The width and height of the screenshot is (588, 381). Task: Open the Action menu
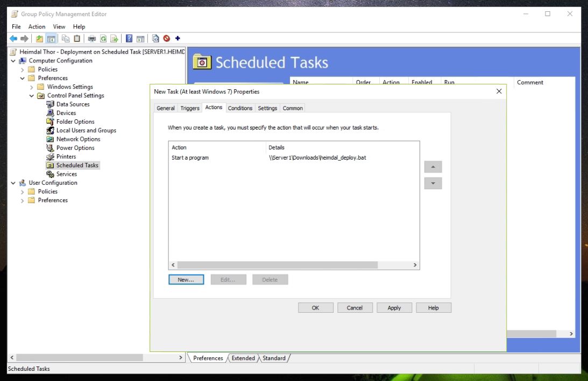click(x=37, y=26)
